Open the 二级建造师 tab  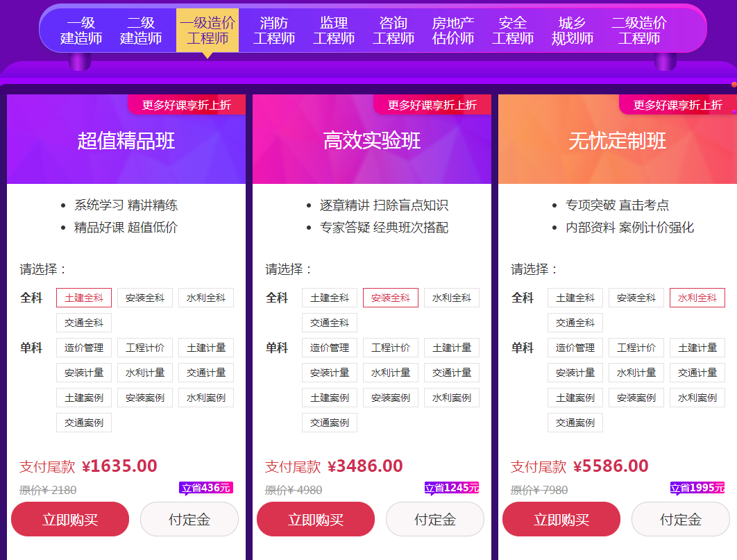(x=141, y=31)
